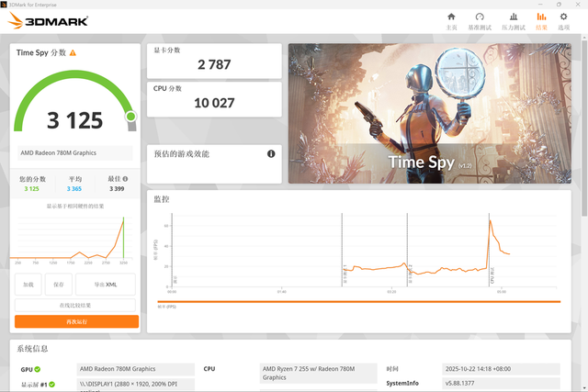
Task: Switch to Stress Tests (压力测试) tab
Action: tap(514, 21)
